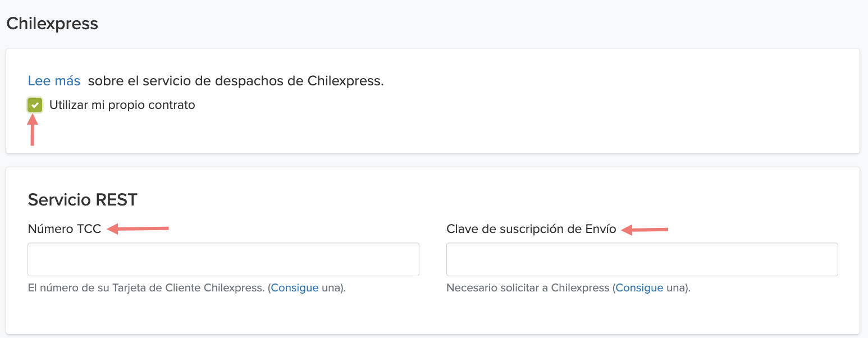Focus the Clave de suscripción de Envío field

(x=642, y=259)
